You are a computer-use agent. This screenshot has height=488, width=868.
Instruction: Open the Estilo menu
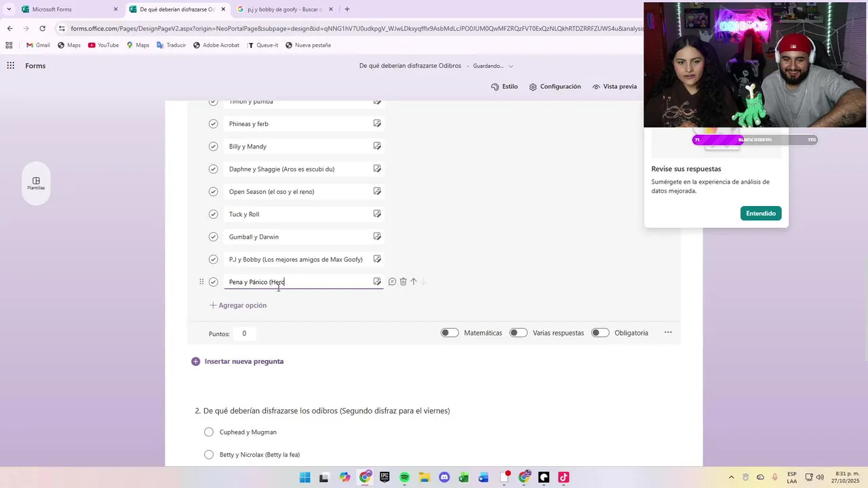click(x=505, y=87)
